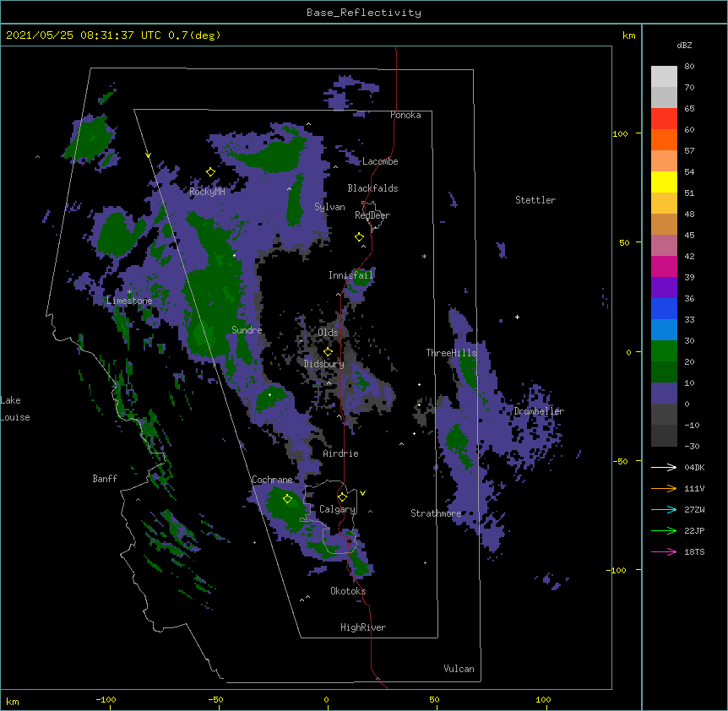This screenshot has width=728, height=711.
Task: Click the green 22JP arrow legend icon
Action: click(664, 530)
